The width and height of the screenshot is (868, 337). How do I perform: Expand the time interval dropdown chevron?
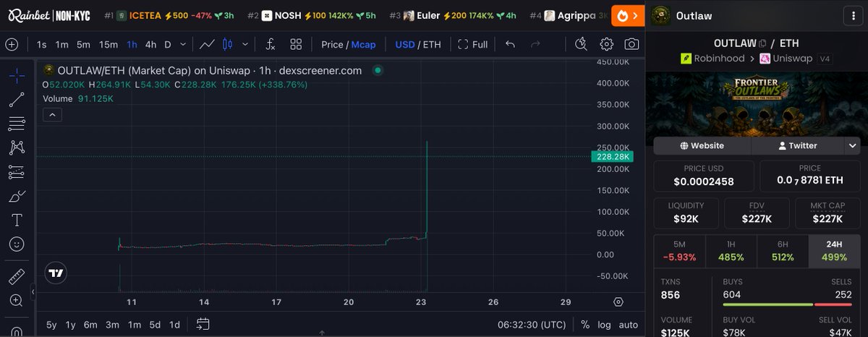(x=183, y=44)
